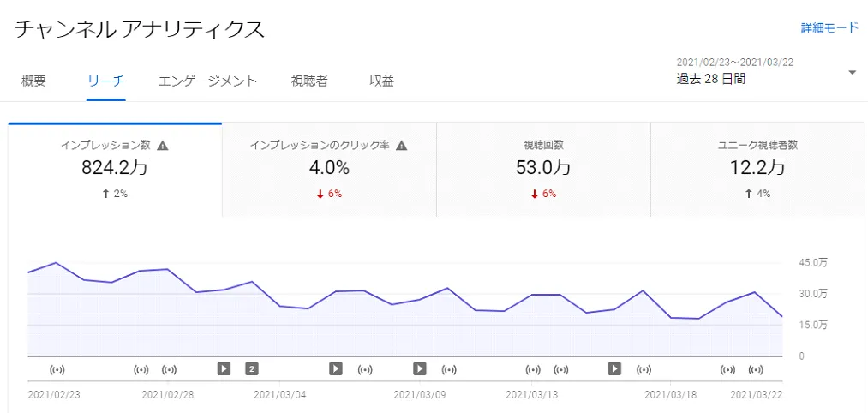Select the rightmost live stream marker on the timeline

(756, 369)
